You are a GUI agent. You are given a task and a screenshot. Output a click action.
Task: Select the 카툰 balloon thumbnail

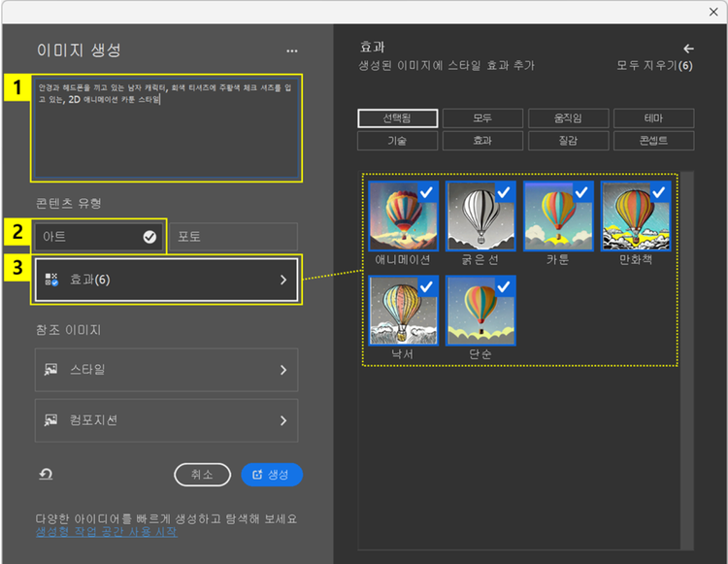558,216
